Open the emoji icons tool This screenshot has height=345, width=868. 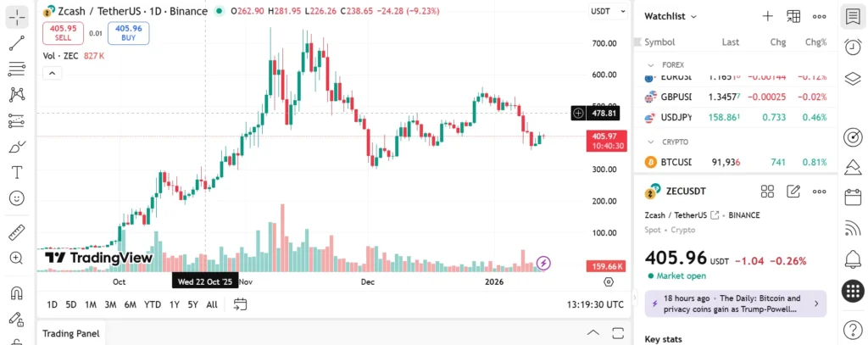(x=17, y=198)
